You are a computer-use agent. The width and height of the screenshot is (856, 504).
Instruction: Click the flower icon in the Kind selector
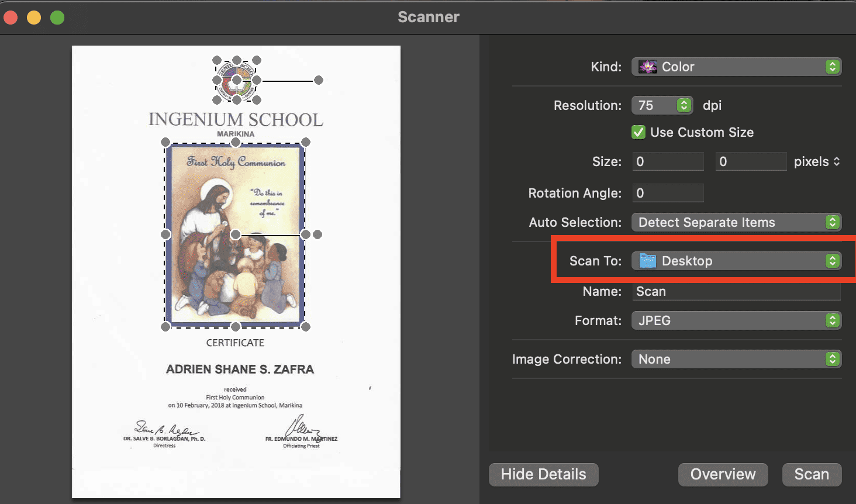(x=647, y=67)
